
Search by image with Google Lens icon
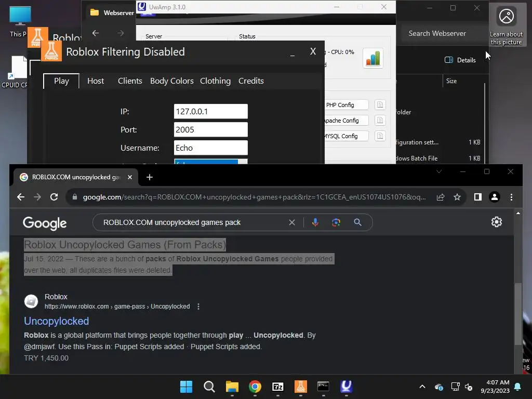pos(336,222)
